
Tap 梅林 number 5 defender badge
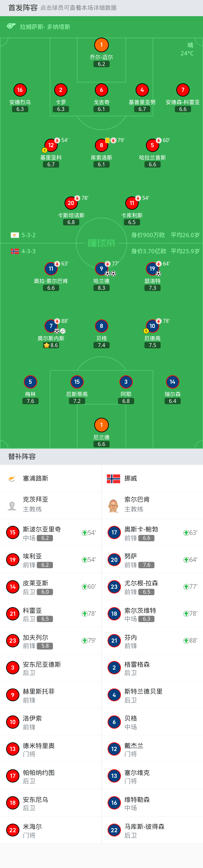click(30, 382)
